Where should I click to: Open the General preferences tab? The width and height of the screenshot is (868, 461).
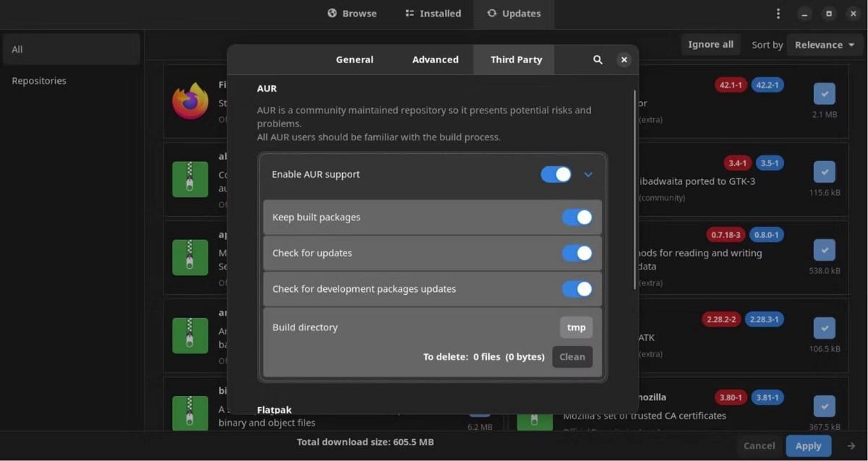tap(354, 59)
